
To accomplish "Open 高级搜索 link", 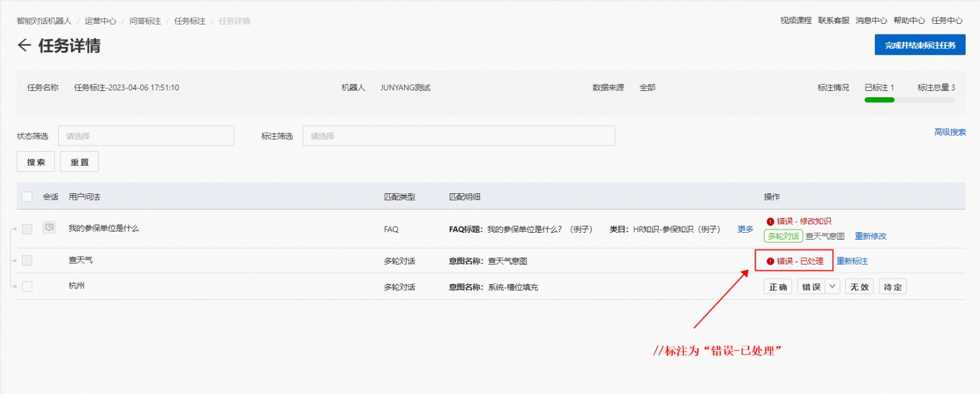I will (x=950, y=132).
